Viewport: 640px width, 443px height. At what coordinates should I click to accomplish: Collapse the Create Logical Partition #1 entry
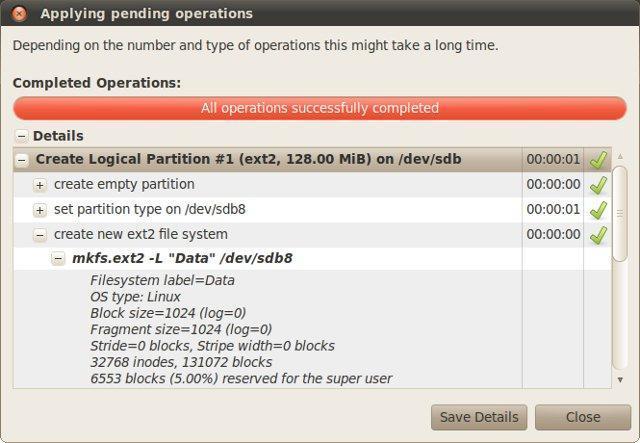pos(22,160)
